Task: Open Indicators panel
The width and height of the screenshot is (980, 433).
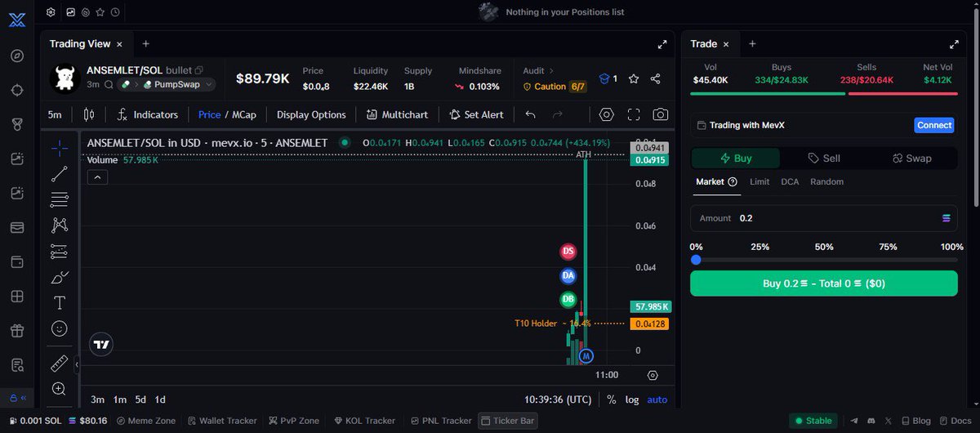Action: pyautogui.click(x=147, y=114)
